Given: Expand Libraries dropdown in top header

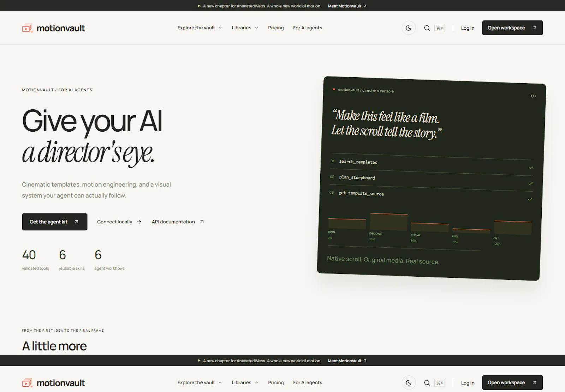Looking at the screenshot, I should 245,28.
